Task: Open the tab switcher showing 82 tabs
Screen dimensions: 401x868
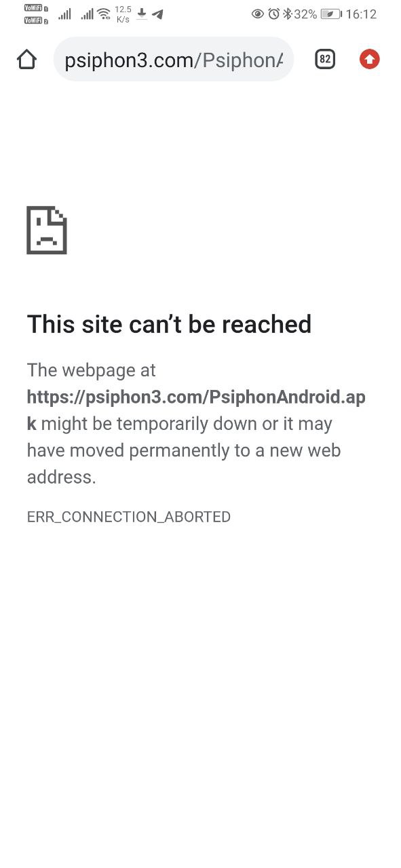Action: pyautogui.click(x=325, y=60)
